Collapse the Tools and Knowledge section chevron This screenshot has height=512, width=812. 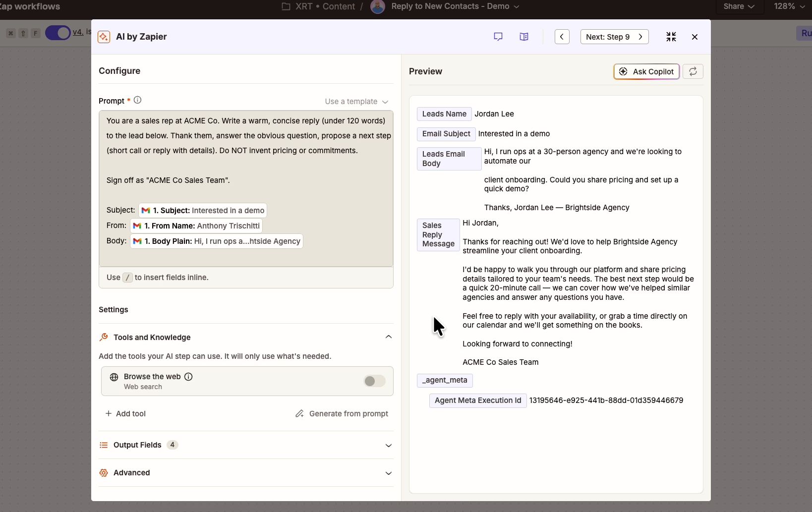tap(389, 337)
